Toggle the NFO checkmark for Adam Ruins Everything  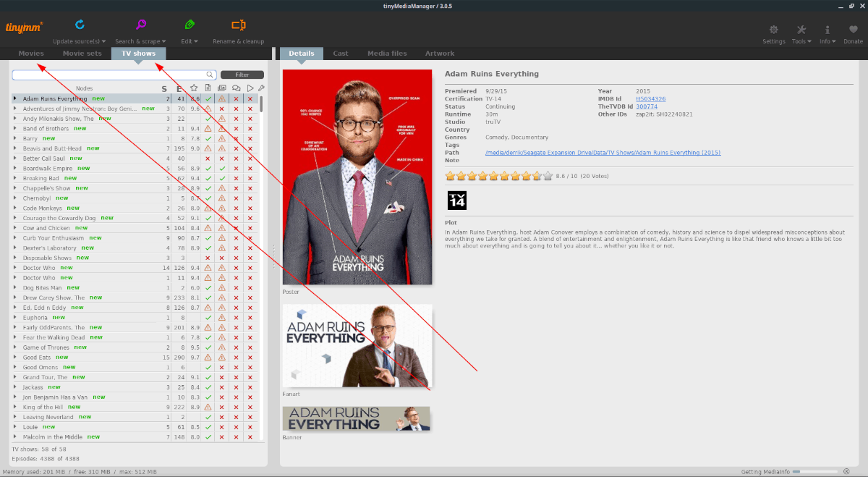(x=209, y=98)
